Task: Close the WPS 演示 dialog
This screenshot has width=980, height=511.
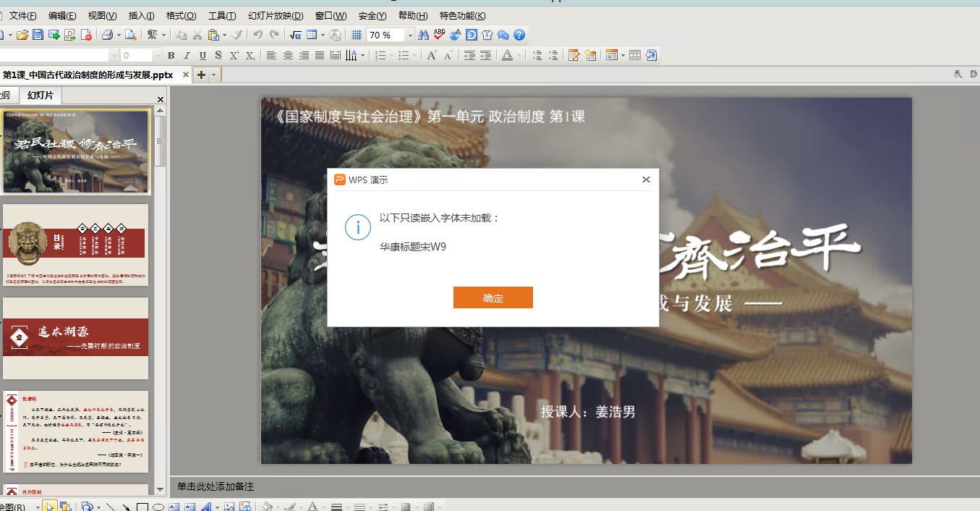Action: pyautogui.click(x=646, y=180)
